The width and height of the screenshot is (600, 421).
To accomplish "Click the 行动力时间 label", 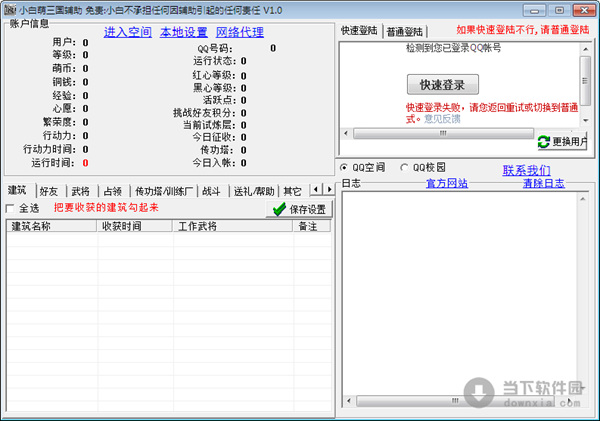I will pyautogui.click(x=49, y=149).
